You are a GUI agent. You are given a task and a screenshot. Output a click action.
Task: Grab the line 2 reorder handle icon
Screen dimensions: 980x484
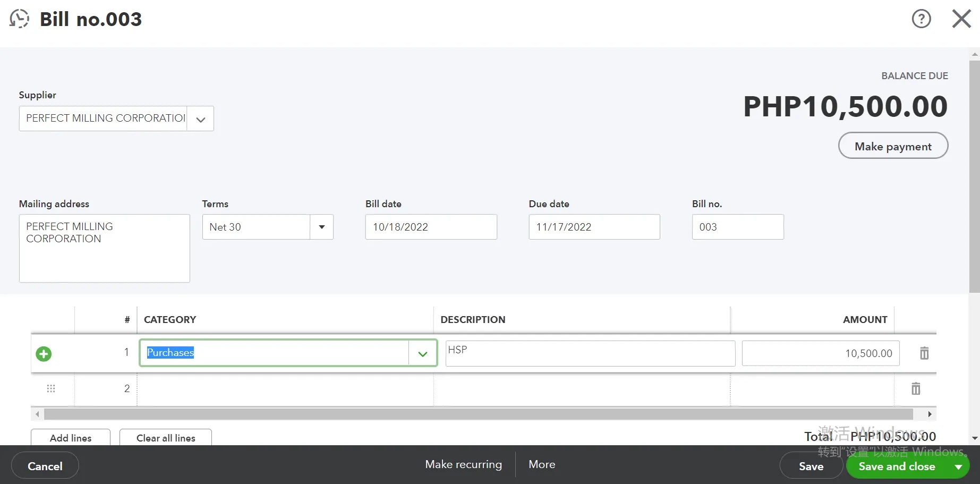click(x=51, y=388)
